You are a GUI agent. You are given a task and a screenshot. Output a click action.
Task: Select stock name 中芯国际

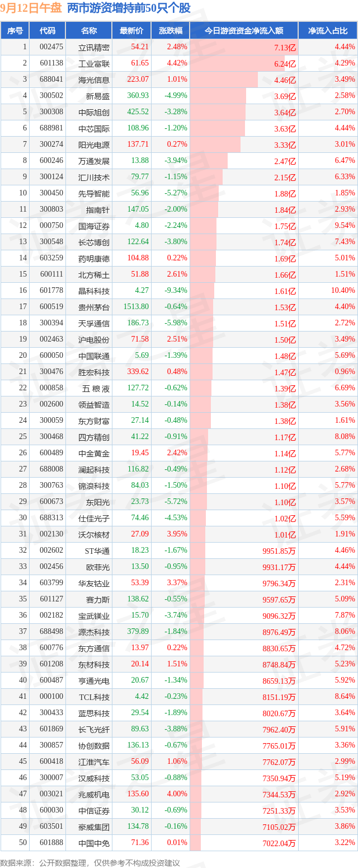94,129
